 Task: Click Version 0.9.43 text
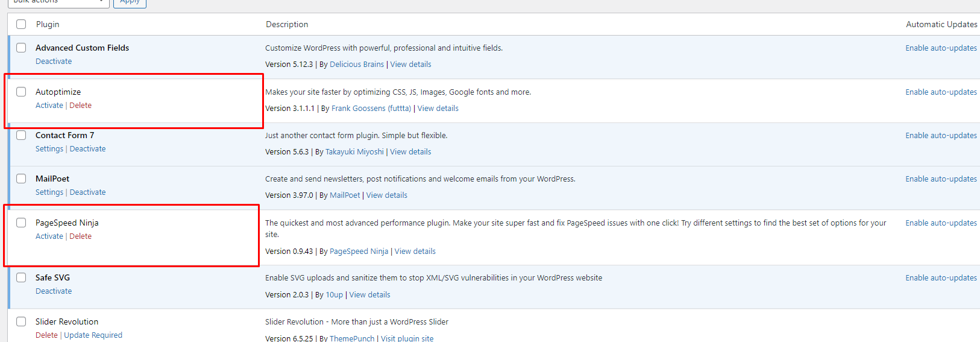(x=289, y=252)
